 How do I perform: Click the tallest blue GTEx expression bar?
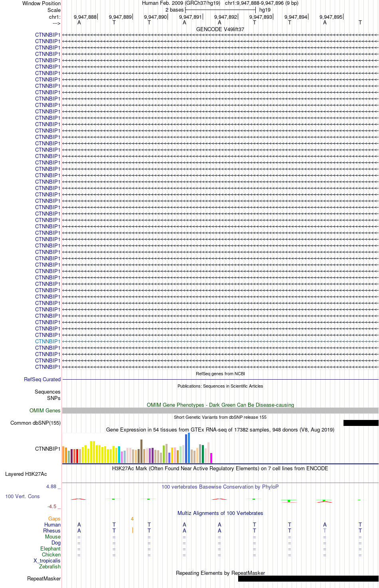coord(189,448)
